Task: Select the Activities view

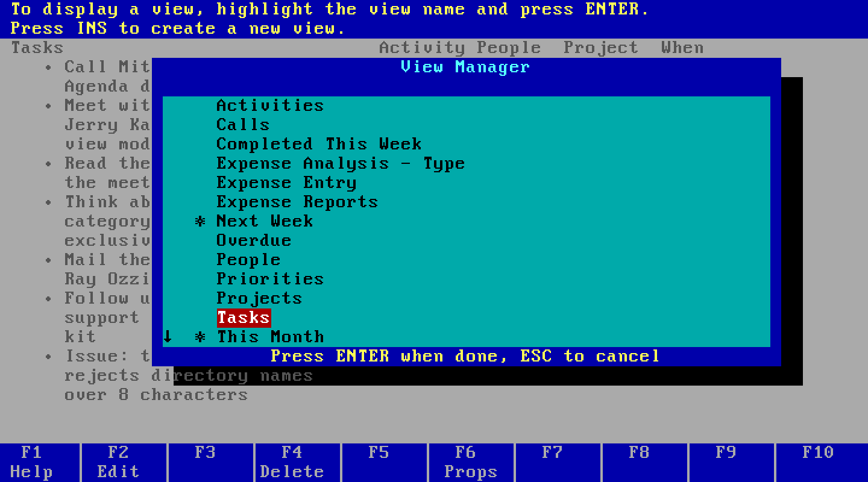Action: coord(270,105)
